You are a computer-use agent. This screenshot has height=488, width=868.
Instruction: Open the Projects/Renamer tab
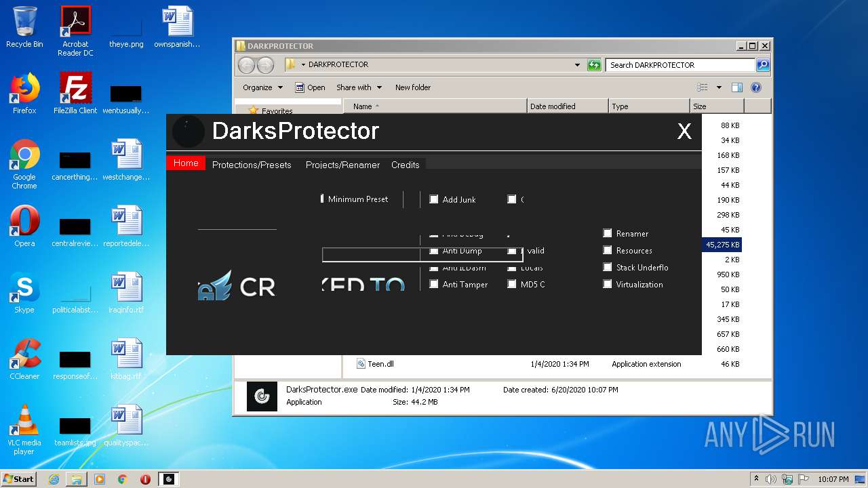pos(343,165)
